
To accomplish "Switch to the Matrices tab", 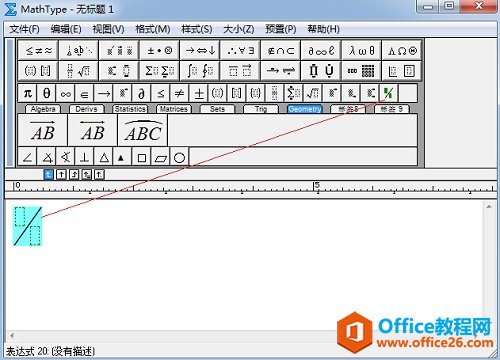I will [x=174, y=109].
